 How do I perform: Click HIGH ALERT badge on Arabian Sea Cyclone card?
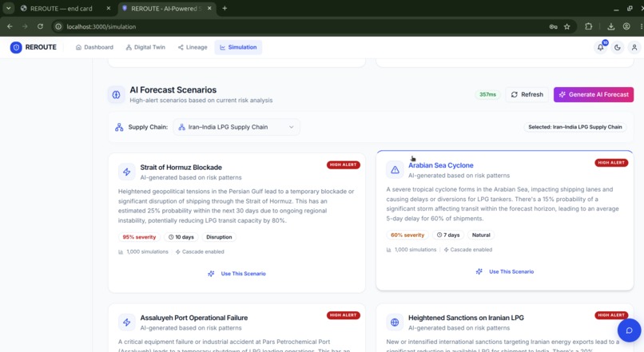(x=611, y=163)
